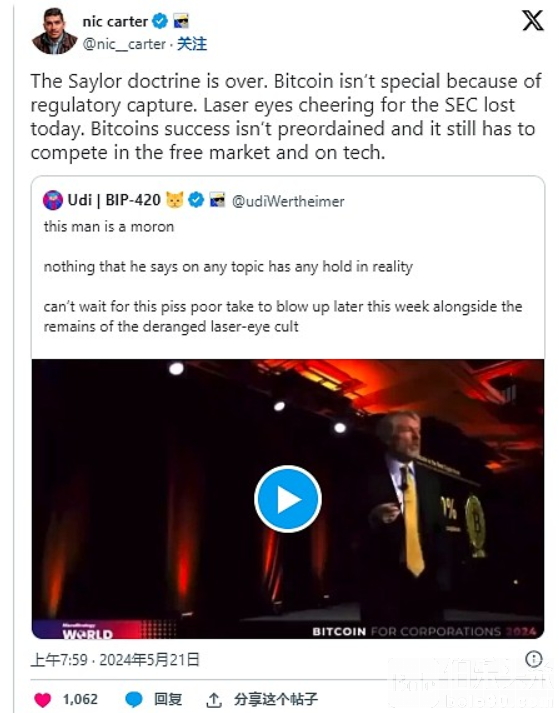Play the embedded Saylor video
This screenshot has width=559, height=713.
[287, 499]
